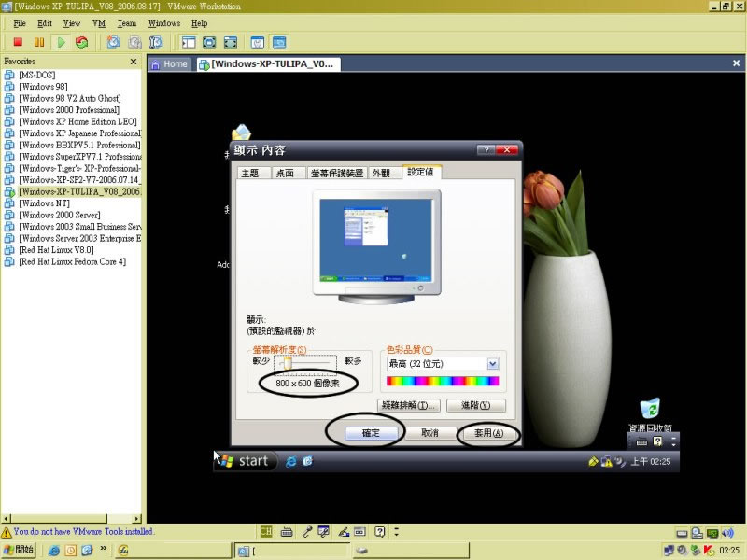Close the Favorites panel

pos(134,62)
